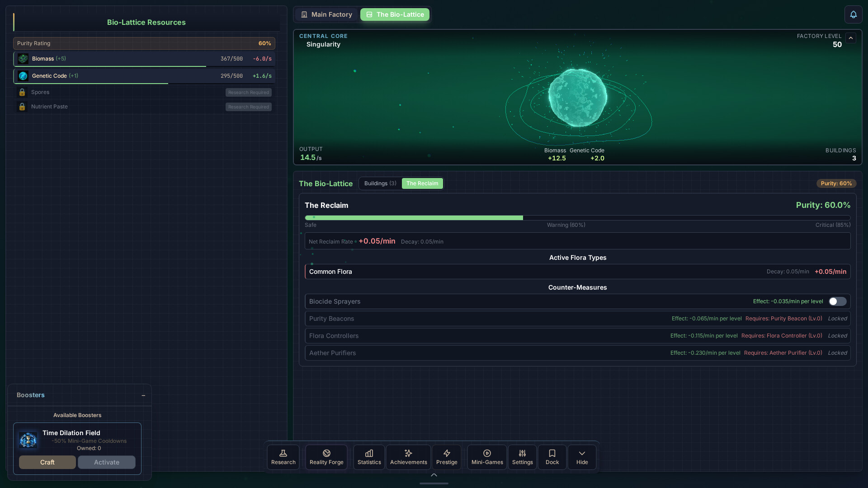Click the Spores lock icon
868x488 pixels.
coord(22,92)
